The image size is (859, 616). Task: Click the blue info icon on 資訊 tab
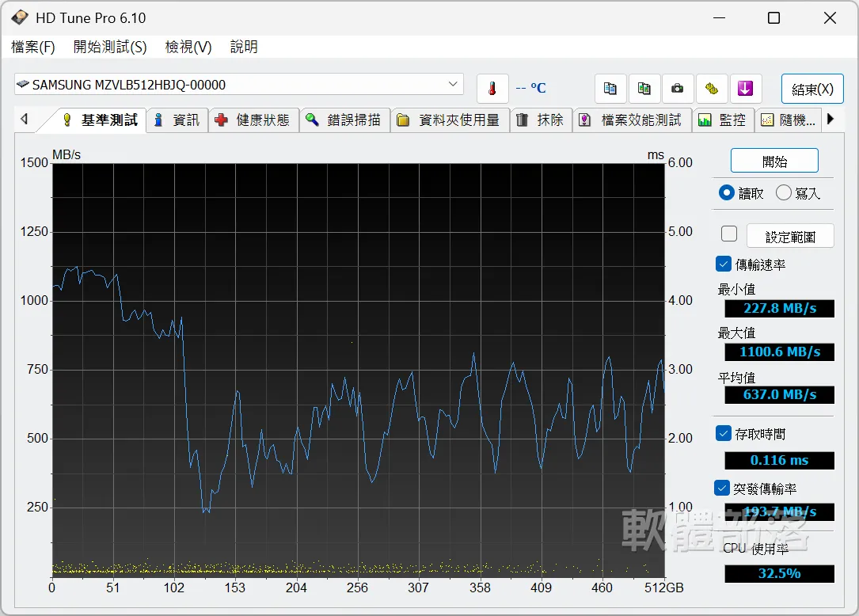tap(158, 120)
